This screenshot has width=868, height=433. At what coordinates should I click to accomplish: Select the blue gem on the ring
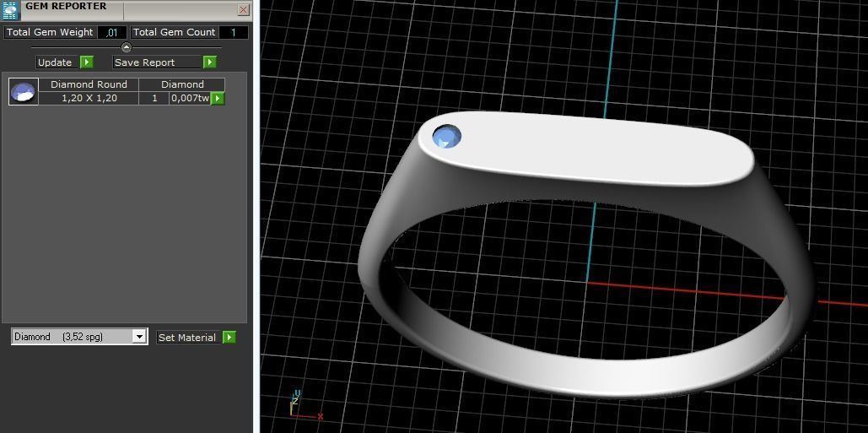click(446, 137)
